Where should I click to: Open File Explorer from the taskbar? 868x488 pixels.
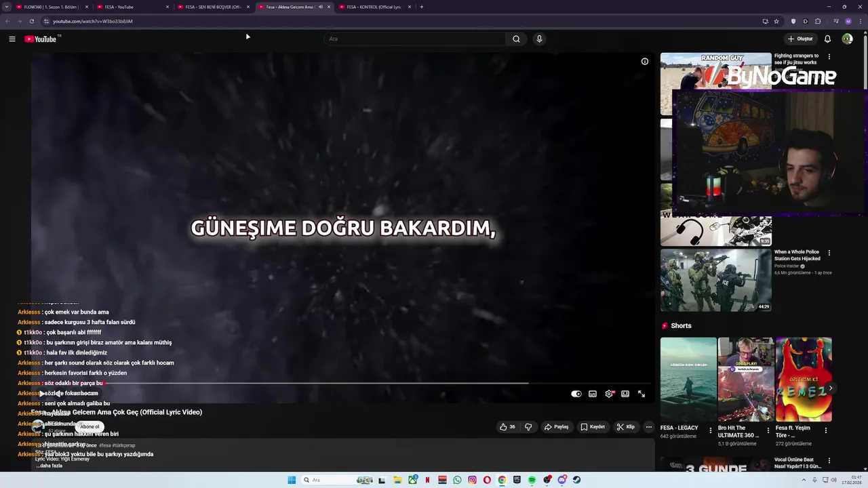pyautogui.click(x=398, y=480)
